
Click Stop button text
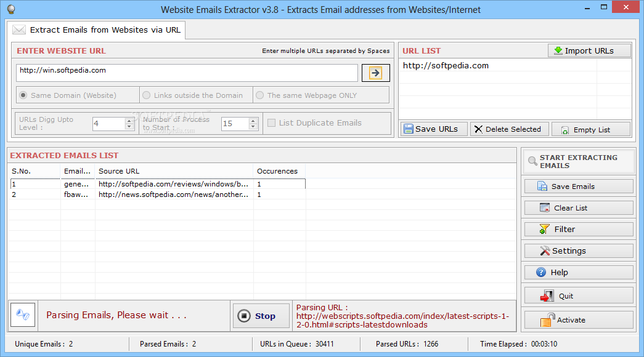pos(266,316)
